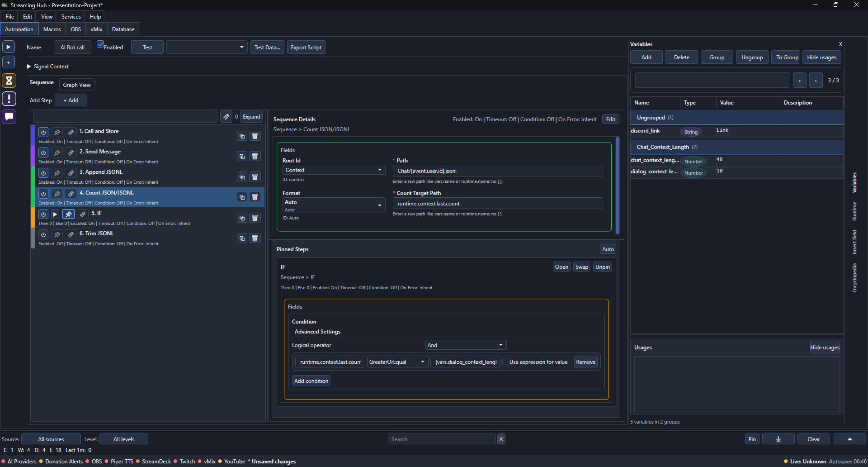Open the GreaterOrEqual operator dropdown
The width and height of the screenshot is (868, 467).
397,362
